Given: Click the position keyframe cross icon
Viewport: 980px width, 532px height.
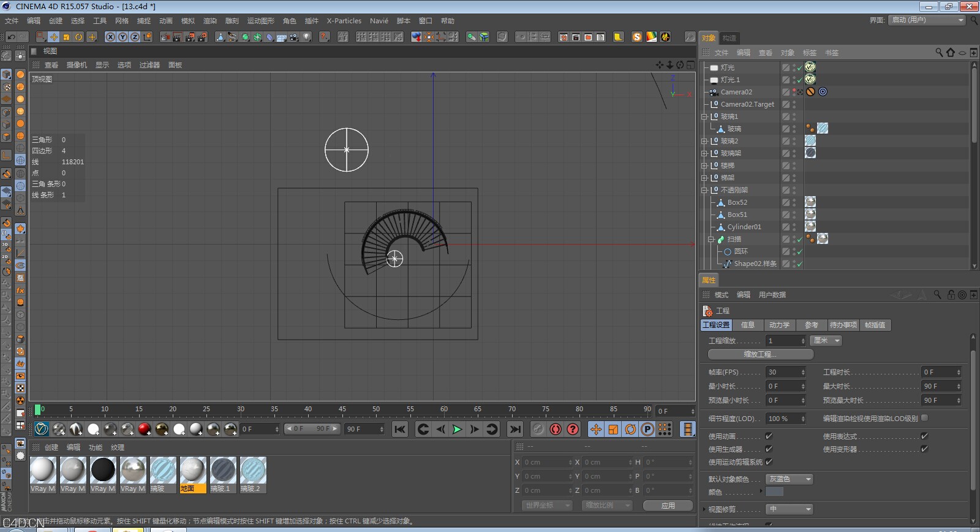Looking at the screenshot, I should coord(596,429).
